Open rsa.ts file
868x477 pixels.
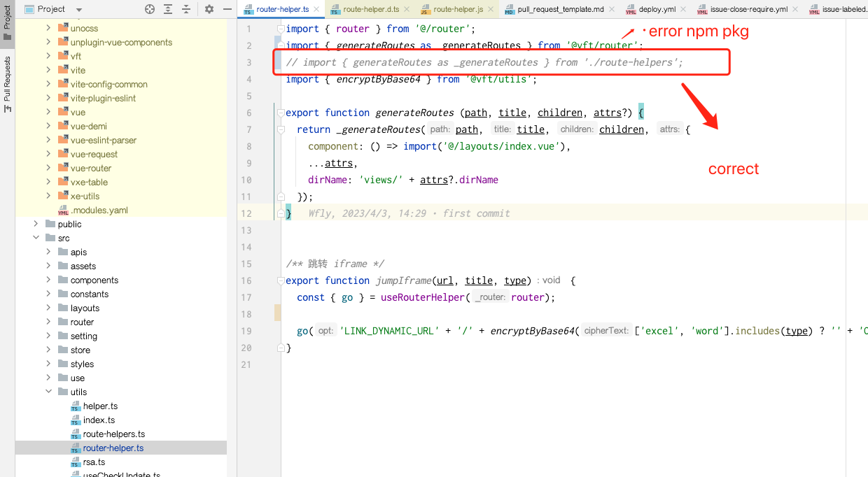pos(94,462)
